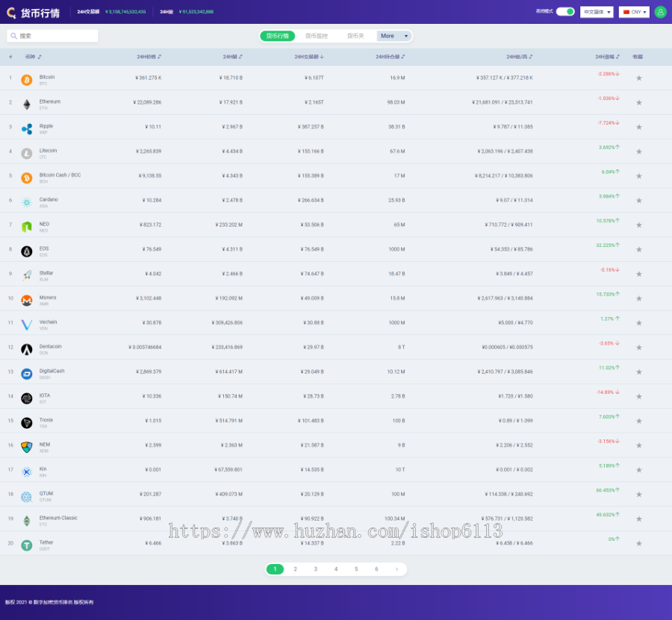Sort by 24H volume amount column

[232, 57]
